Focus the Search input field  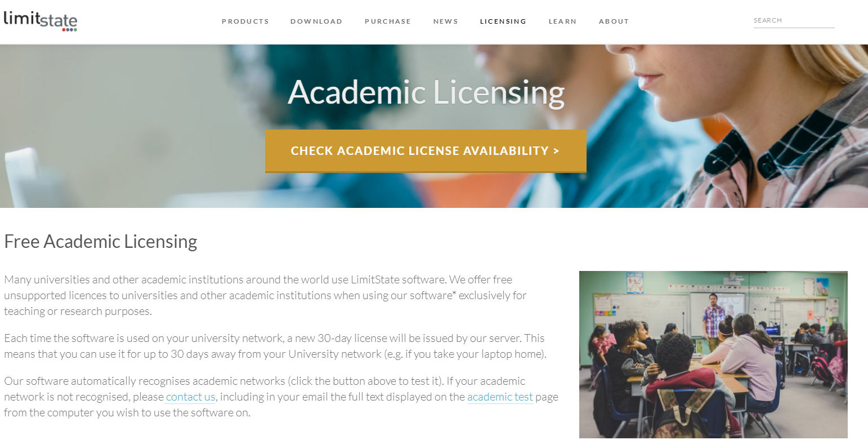click(794, 20)
